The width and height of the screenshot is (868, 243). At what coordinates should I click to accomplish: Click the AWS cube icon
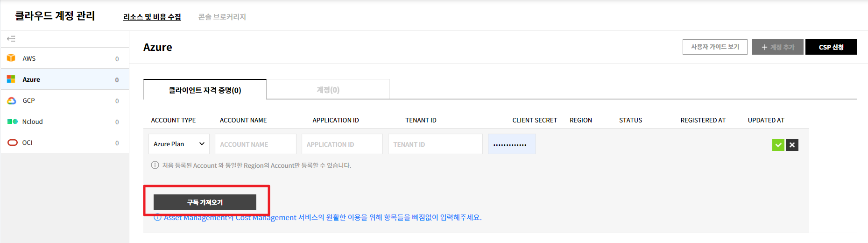[x=11, y=58]
